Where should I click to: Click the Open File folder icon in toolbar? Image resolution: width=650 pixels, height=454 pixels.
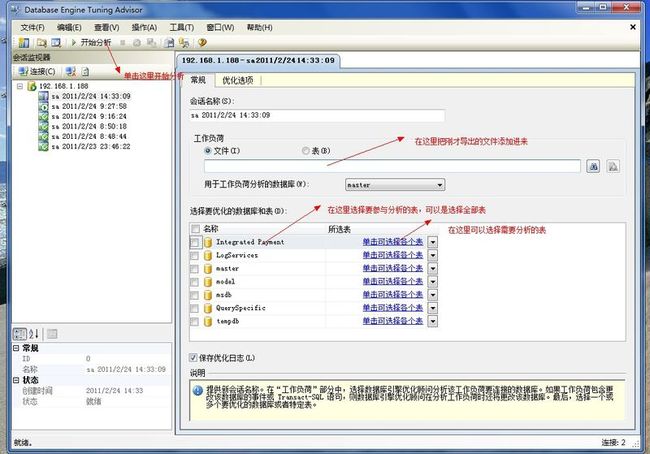[41, 42]
